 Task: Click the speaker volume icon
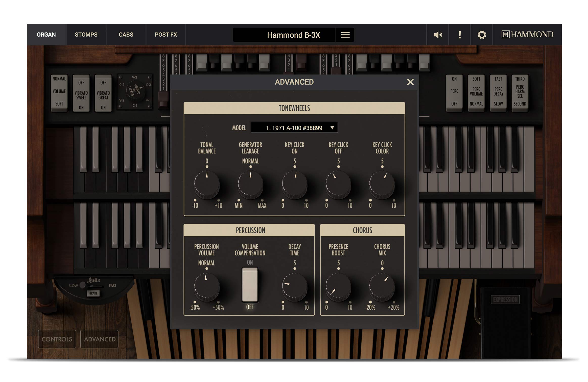[438, 35]
